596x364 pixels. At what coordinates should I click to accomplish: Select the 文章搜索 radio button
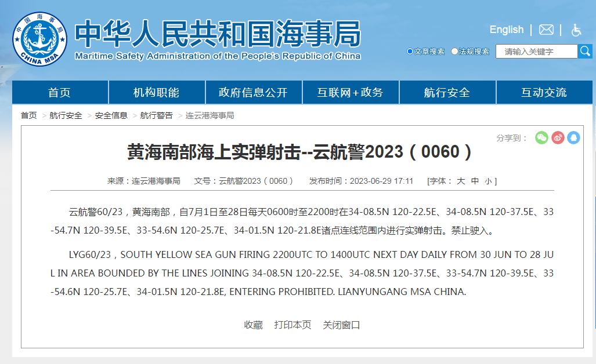pyautogui.click(x=410, y=51)
